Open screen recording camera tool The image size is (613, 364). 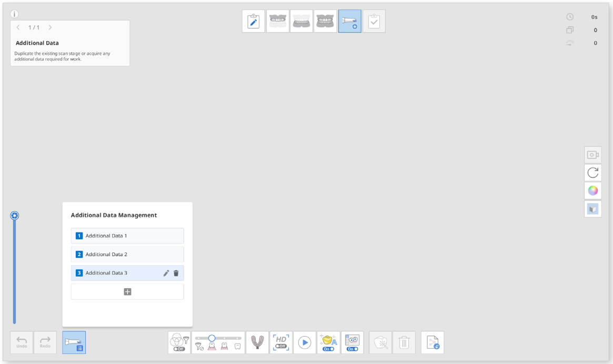click(x=592, y=155)
